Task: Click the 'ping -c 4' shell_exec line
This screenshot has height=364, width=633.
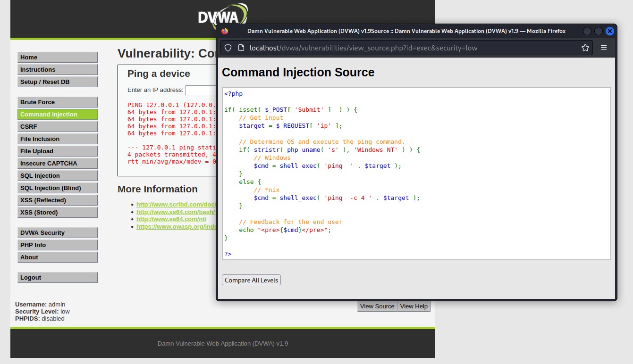Action: [x=337, y=198]
